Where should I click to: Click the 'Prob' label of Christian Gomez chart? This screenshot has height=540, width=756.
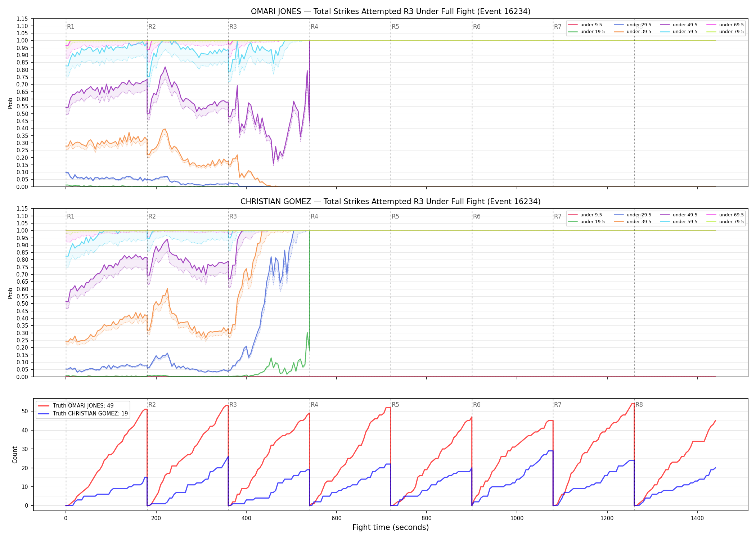pos(10,293)
